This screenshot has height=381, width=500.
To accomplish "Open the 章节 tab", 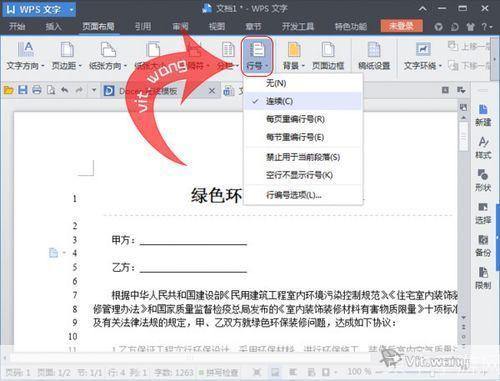I will click(x=253, y=27).
